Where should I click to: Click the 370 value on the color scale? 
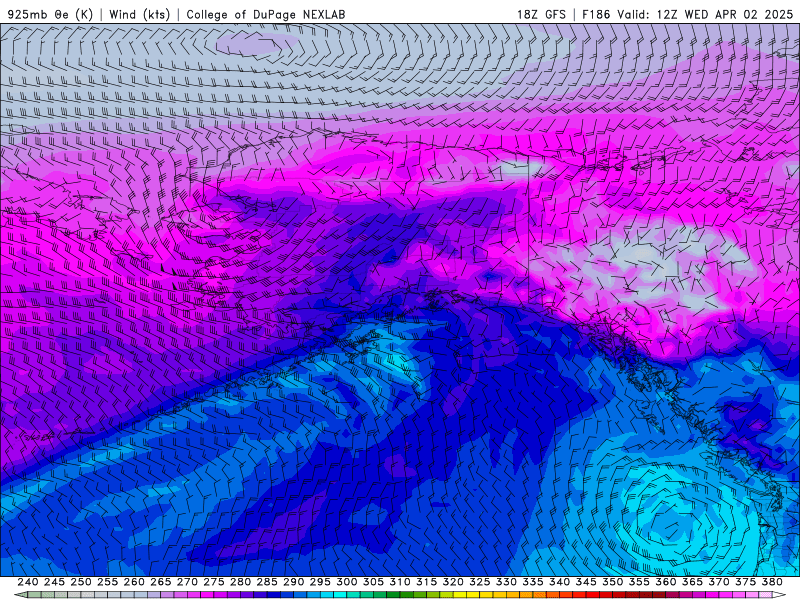click(x=719, y=582)
